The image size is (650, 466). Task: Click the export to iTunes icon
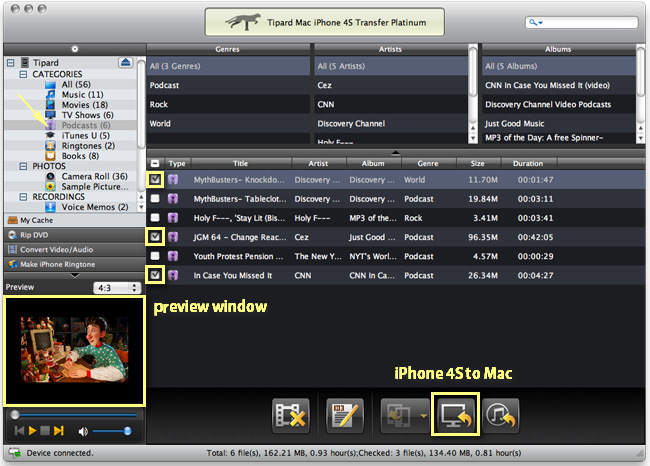pyautogui.click(x=500, y=415)
